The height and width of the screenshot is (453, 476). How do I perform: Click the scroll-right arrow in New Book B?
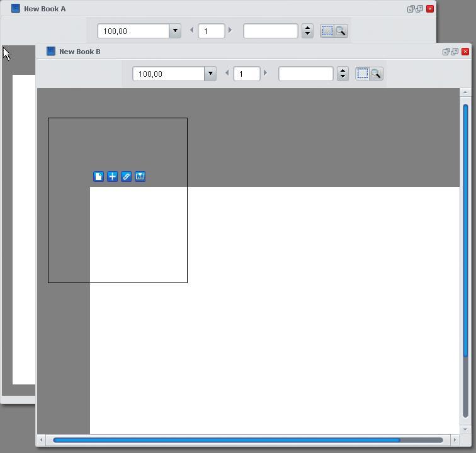pos(455,440)
